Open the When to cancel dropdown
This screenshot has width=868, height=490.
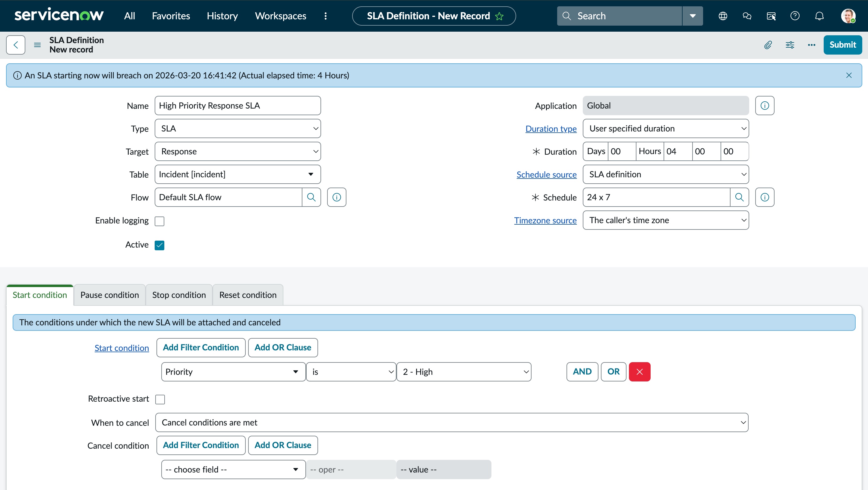coord(452,422)
